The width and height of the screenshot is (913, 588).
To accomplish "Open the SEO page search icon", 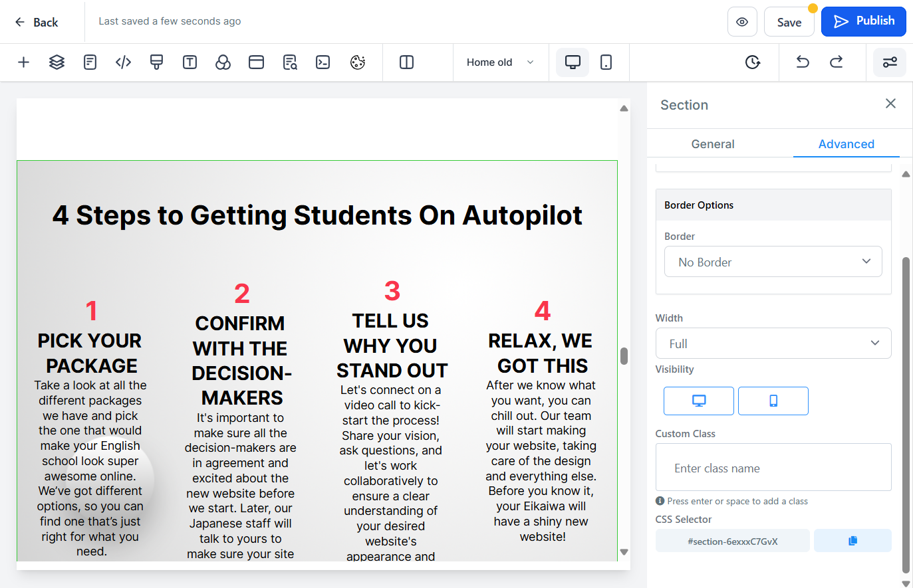I will 290,62.
